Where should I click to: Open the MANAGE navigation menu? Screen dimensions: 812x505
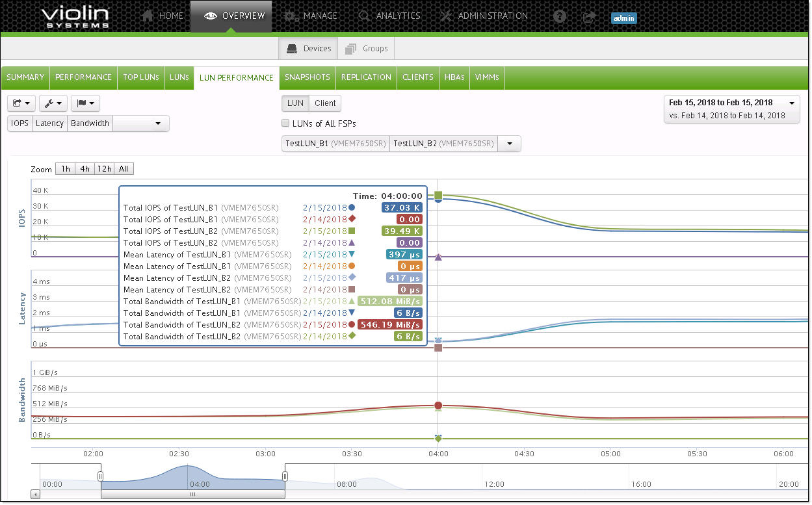311,16
